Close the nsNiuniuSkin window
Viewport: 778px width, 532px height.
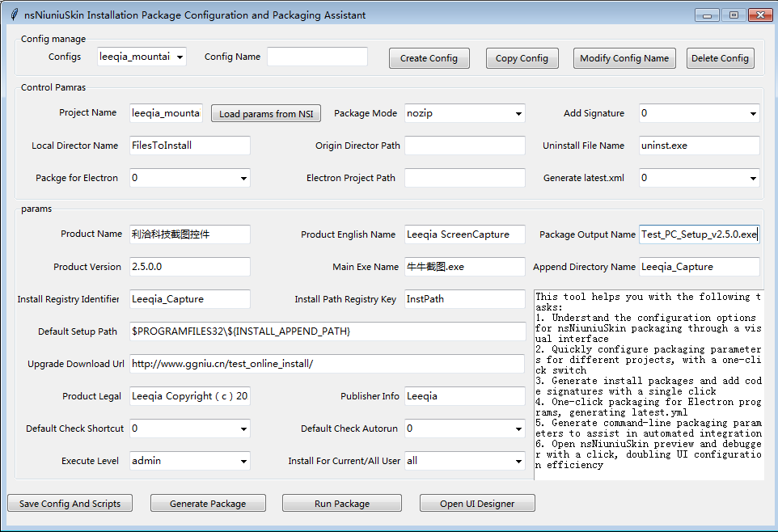click(760, 15)
